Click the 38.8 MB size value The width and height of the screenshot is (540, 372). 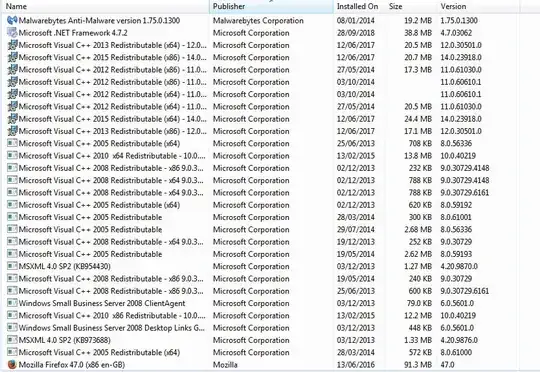click(x=418, y=33)
